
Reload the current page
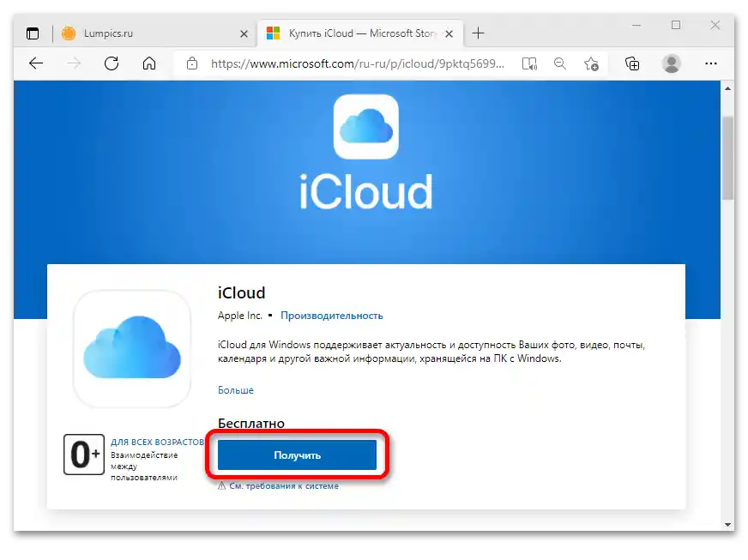[x=112, y=63]
